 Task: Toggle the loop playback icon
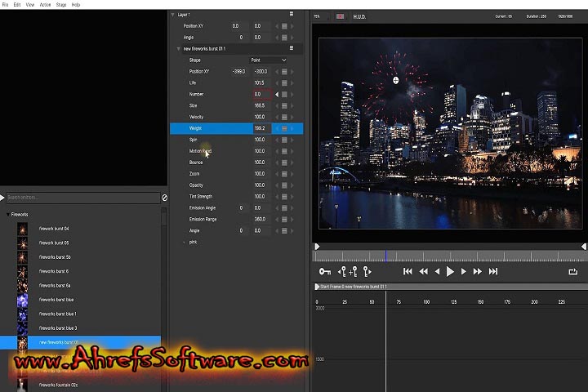[573, 271]
